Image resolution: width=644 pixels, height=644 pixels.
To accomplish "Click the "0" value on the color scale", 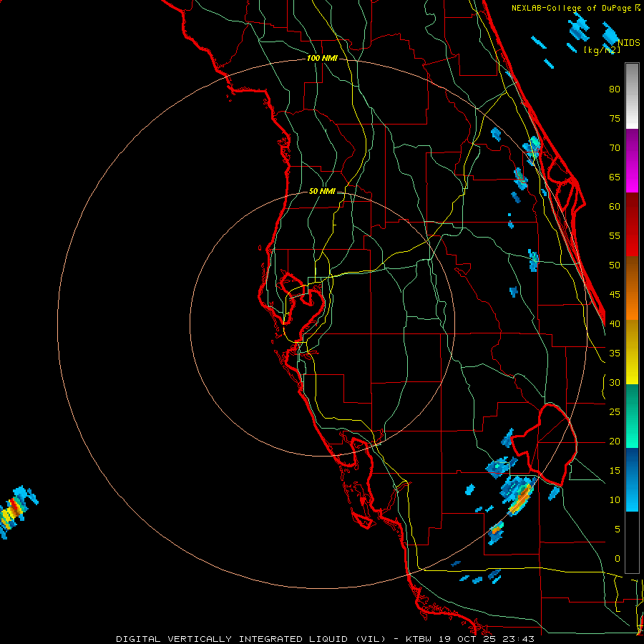I will tap(618, 559).
